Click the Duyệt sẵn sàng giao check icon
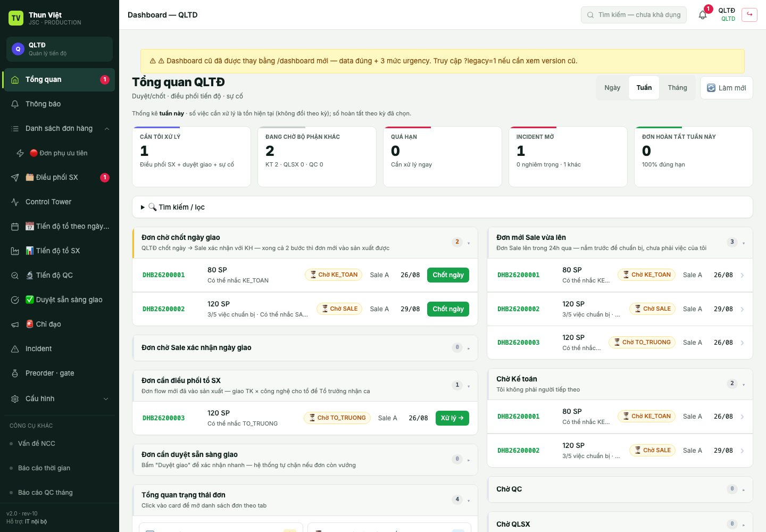Image resolution: width=766 pixels, height=532 pixels. [x=15, y=300]
